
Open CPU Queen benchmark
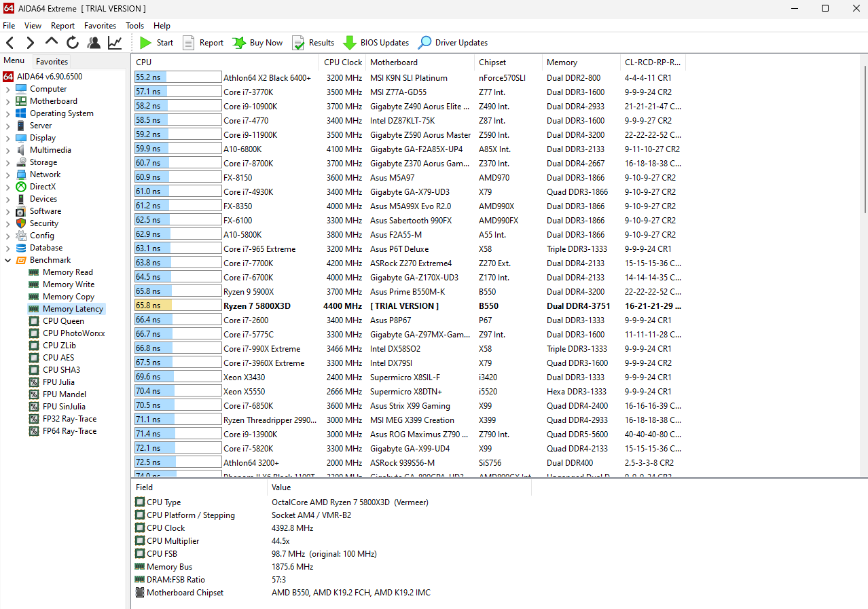click(x=57, y=321)
